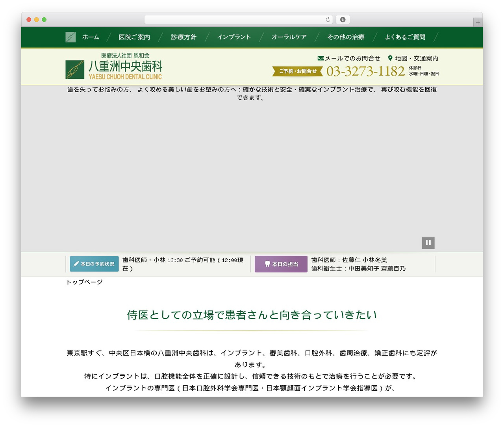504x427 pixels.
Task: Navigate to その他の治療
Action: pos(346,37)
